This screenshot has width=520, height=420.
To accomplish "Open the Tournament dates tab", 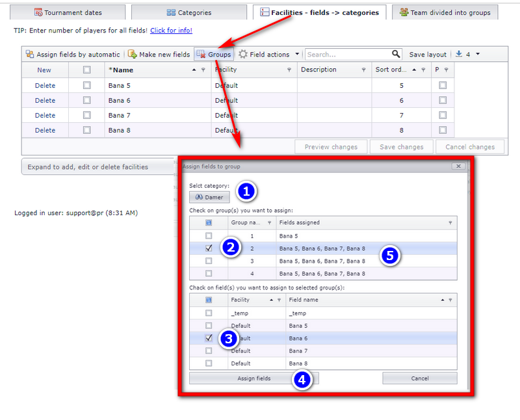I will coord(68,12).
